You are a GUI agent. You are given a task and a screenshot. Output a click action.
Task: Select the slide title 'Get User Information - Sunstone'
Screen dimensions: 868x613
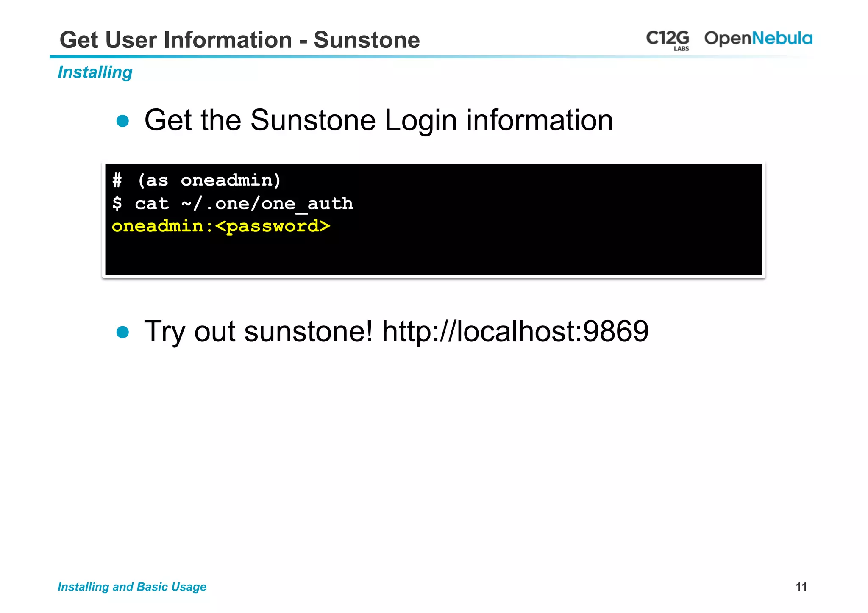tap(240, 40)
